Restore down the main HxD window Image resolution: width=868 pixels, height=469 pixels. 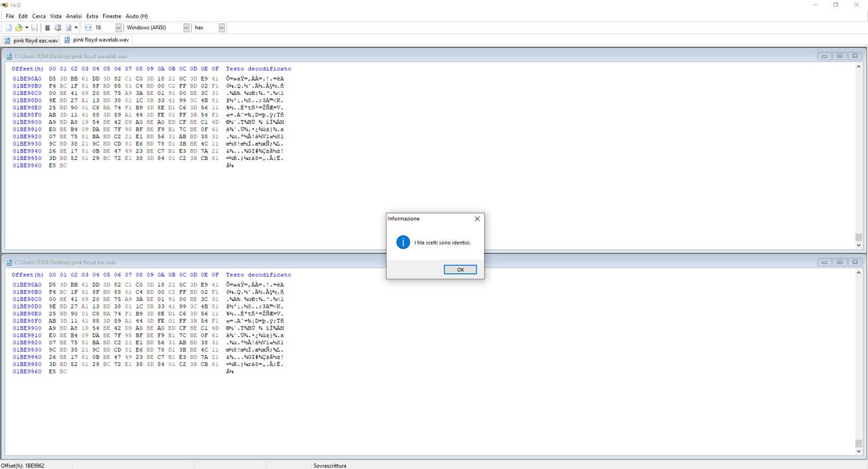coord(836,5)
